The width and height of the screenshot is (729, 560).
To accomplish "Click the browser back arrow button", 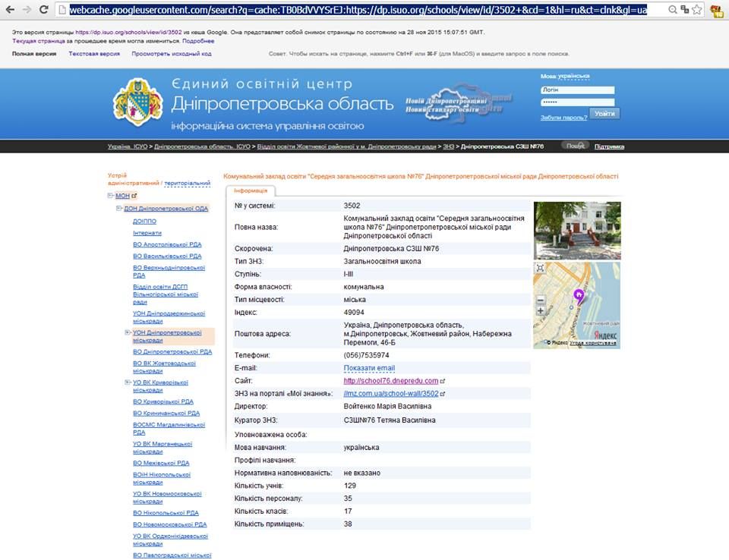I will (x=10, y=10).
